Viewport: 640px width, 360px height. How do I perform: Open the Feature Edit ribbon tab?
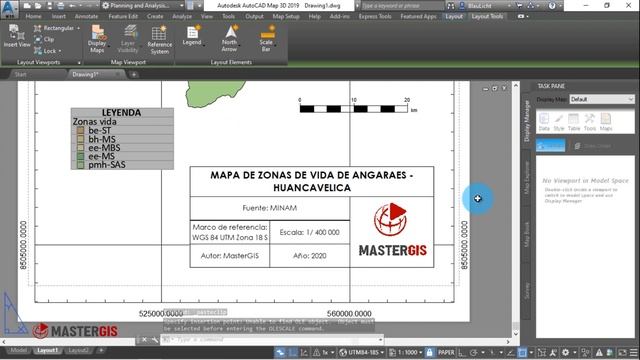[123, 16]
